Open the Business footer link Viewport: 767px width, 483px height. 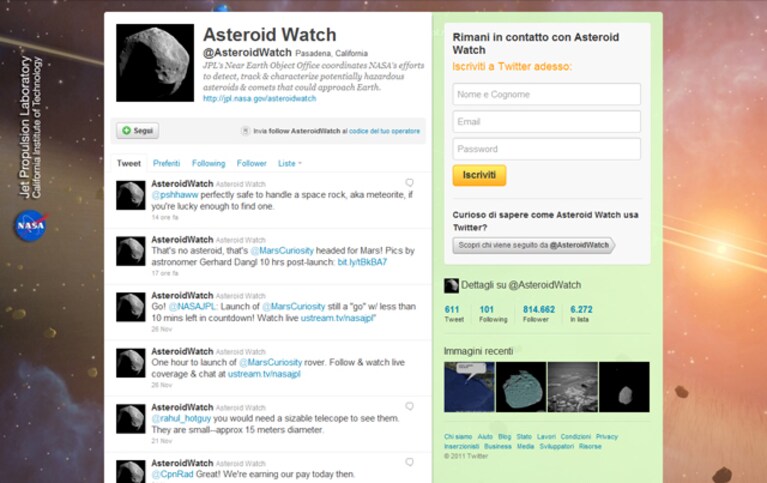pos(497,446)
